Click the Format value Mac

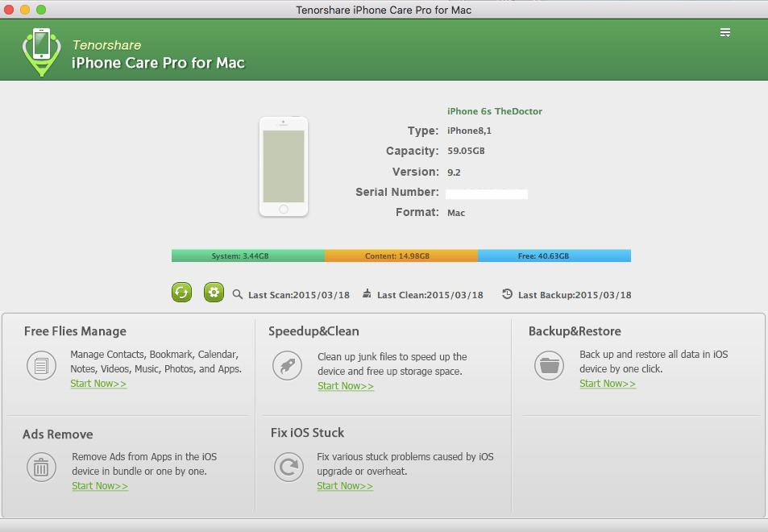pos(456,213)
